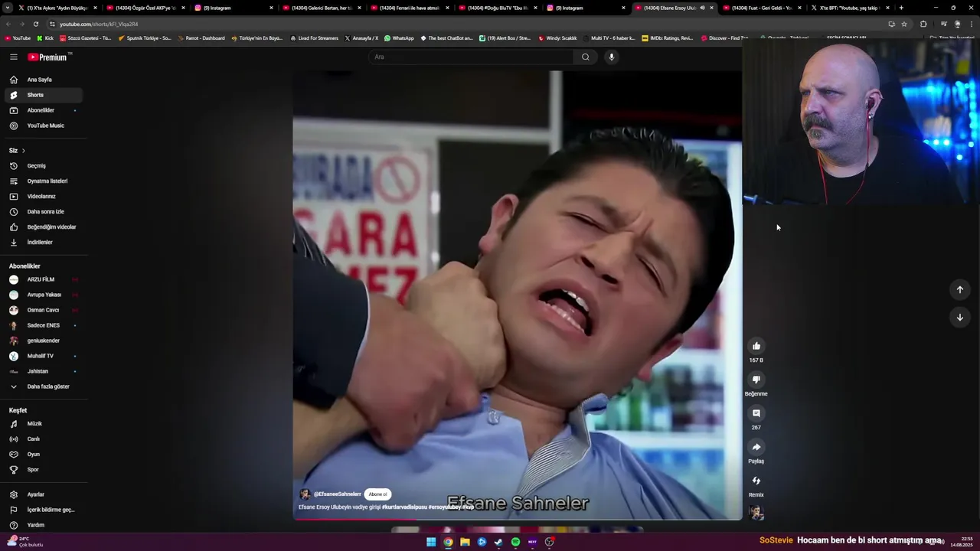
Task: Click Abone ol subscribe button
Action: (x=377, y=494)
